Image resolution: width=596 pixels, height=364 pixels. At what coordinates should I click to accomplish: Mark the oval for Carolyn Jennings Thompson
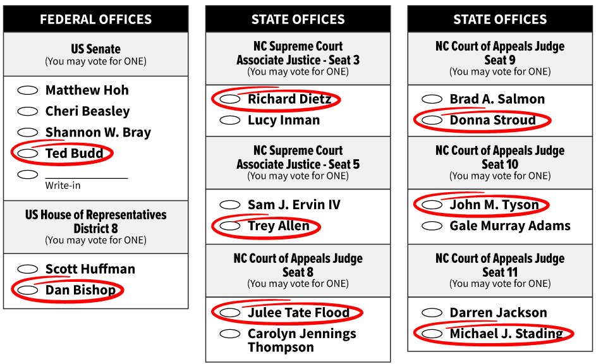click(230, 334)
